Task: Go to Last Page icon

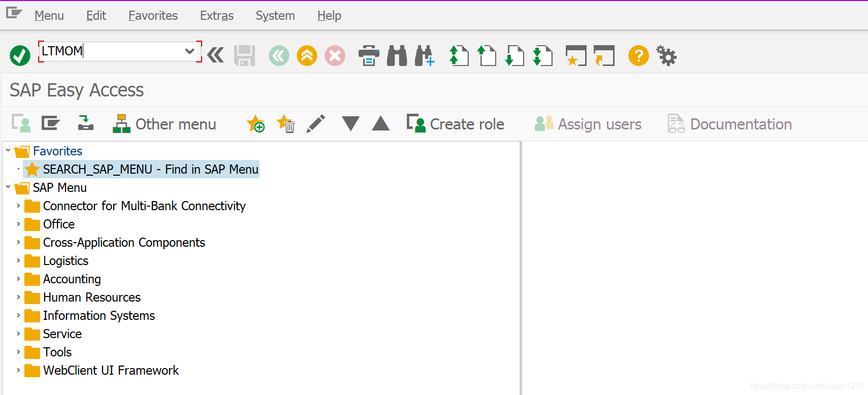Action: pyautogui.click(x=542, y=55)
